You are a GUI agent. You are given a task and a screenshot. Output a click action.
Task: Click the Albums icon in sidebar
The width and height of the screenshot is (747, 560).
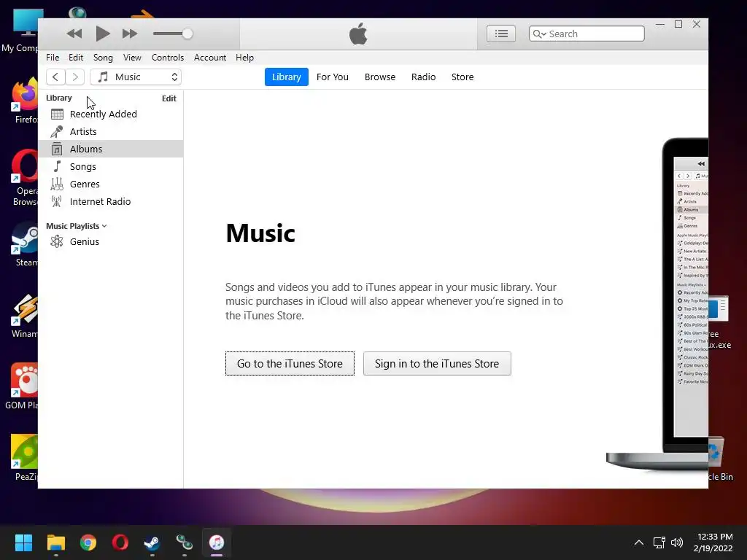pos(57,149)
